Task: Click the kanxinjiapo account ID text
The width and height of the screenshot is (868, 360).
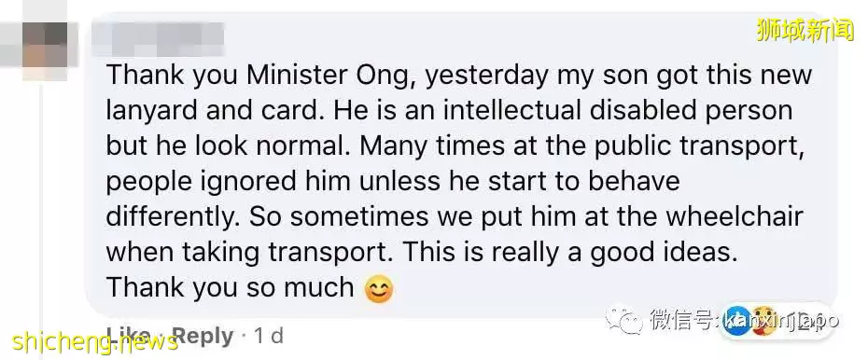Action: [x=781, y=321]
